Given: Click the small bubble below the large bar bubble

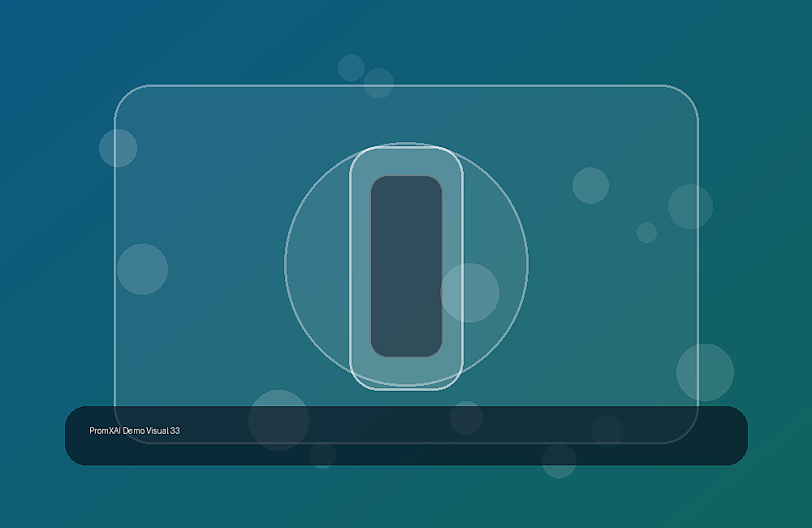Looking at the screenshot, I should pos(322,455).
